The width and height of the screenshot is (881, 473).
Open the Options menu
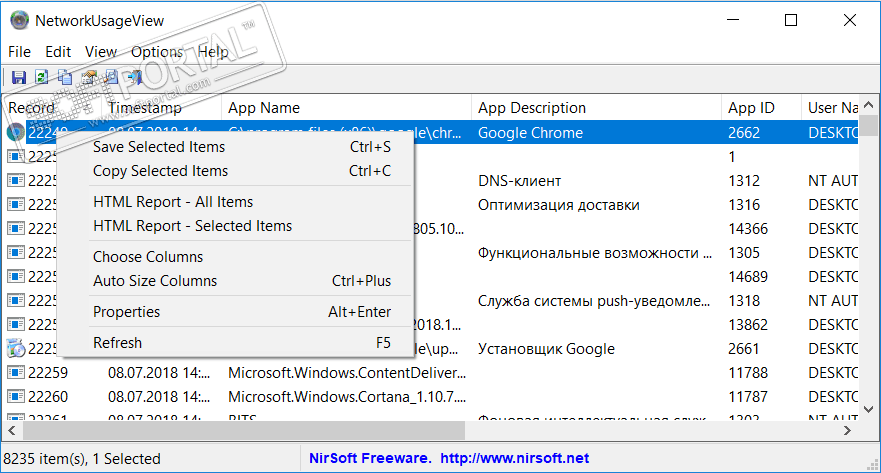coord(157,52)
